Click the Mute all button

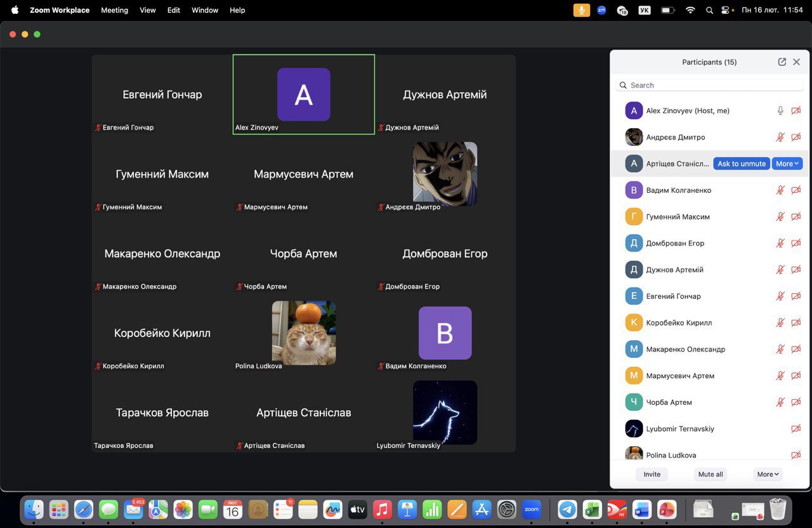click(710, 474)
